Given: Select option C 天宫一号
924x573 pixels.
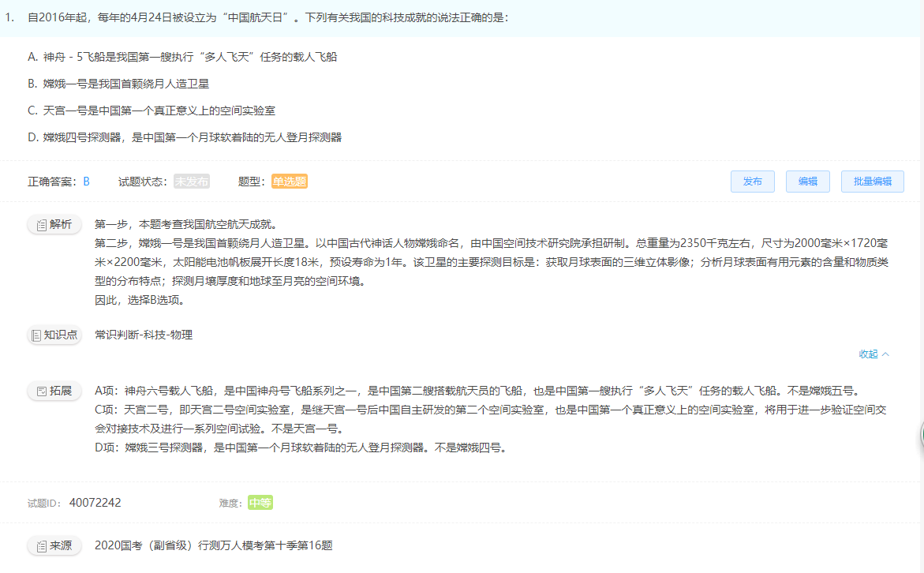Looking at the screenshot, I should click(152, 110).
